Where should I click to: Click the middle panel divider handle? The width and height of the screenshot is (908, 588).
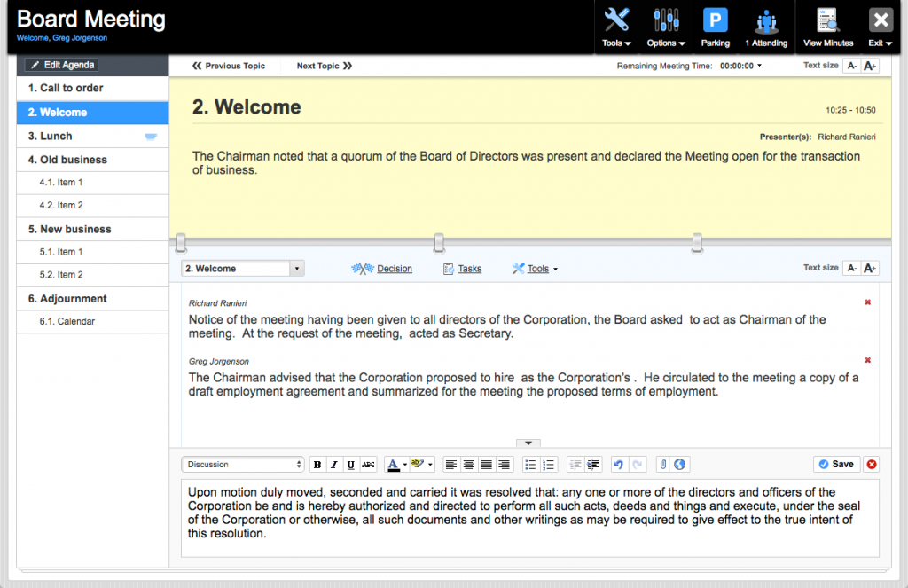[x=440, y=243]
